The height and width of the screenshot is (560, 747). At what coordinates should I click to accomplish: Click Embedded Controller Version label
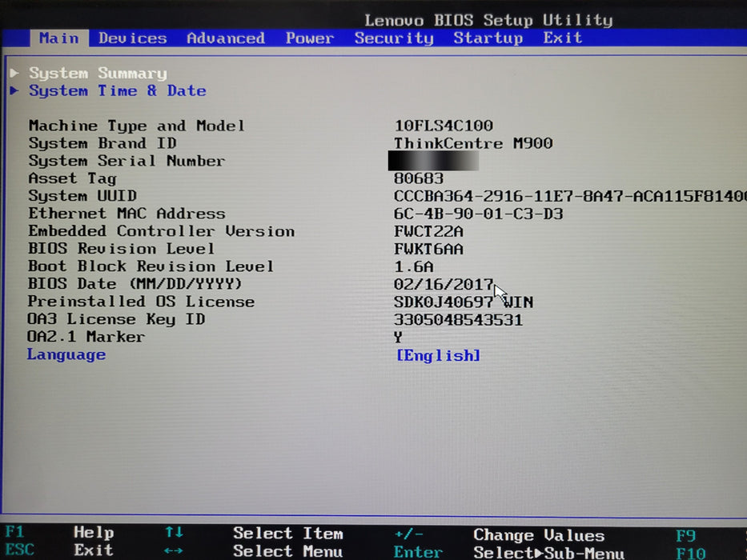pyautogui.click(x=161, y=231)
